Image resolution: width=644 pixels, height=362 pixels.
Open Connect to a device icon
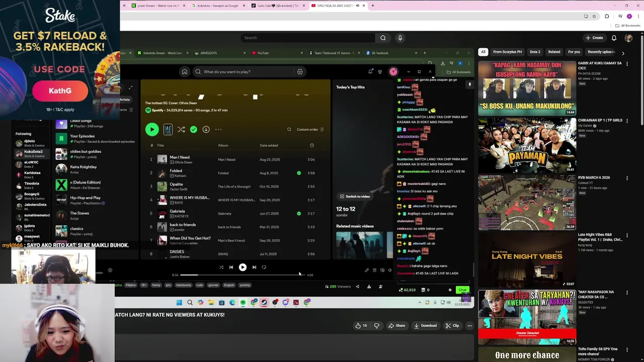tap(382, 270)
